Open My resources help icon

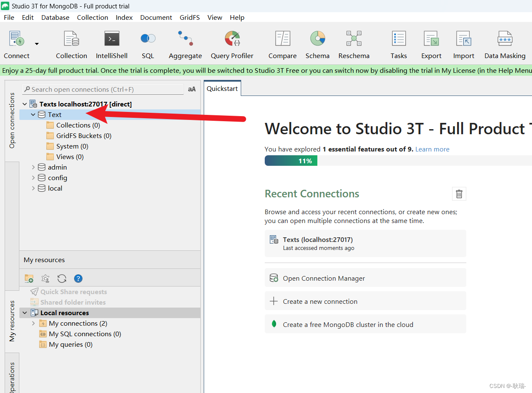pyautogui.click(x=78, y=278)
